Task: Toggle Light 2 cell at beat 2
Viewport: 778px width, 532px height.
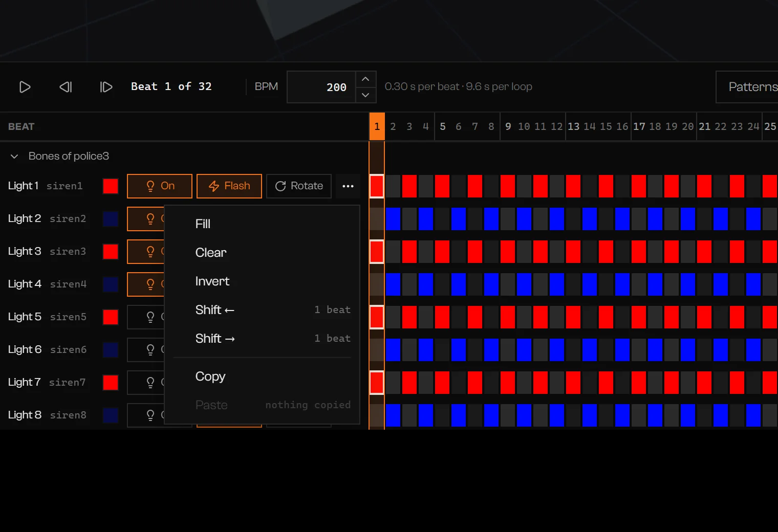Action: click(x=393, y=219)
